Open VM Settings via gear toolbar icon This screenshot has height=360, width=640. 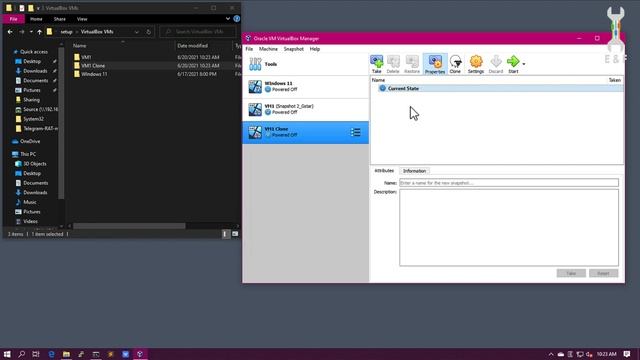pyautogui.click(x=476, y=64)
